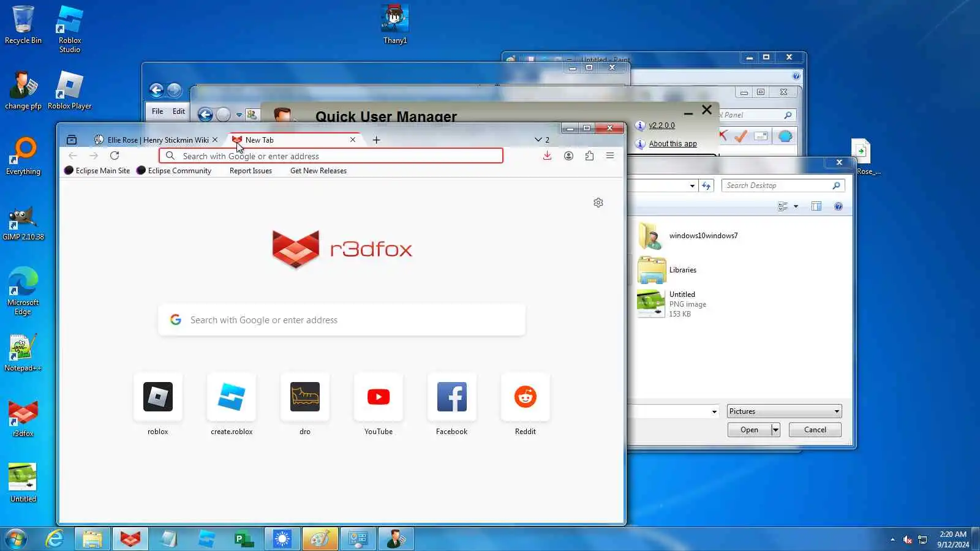980x551 pixels.
Task: Click the taskbar clock showing 2:20 AM
Action: [x=953, y=539]
